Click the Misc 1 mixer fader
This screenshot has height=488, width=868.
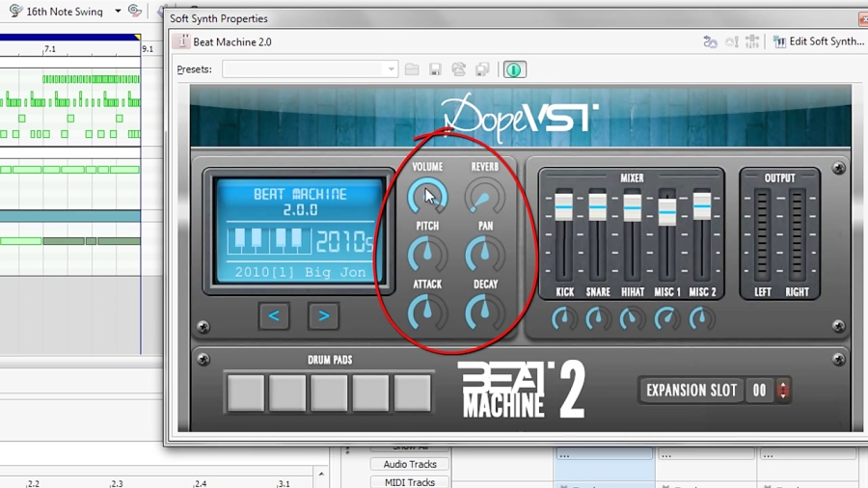click(667, 211)
